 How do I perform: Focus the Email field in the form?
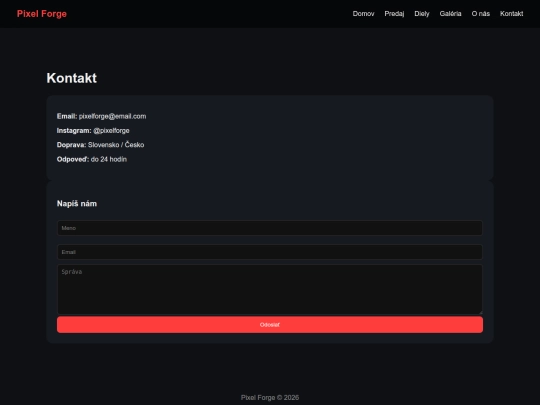click(x=270, y=252)
